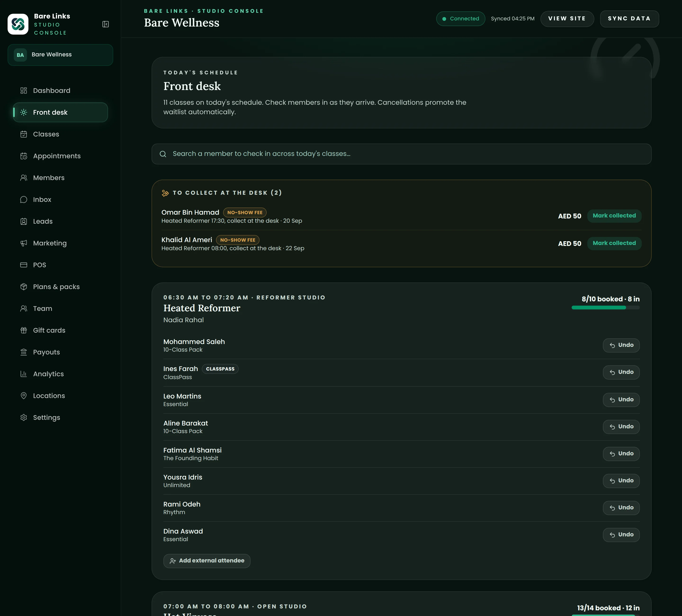Click the Gift cards gift icon
This screenshot has width=682, height=616.
(24, 330)
